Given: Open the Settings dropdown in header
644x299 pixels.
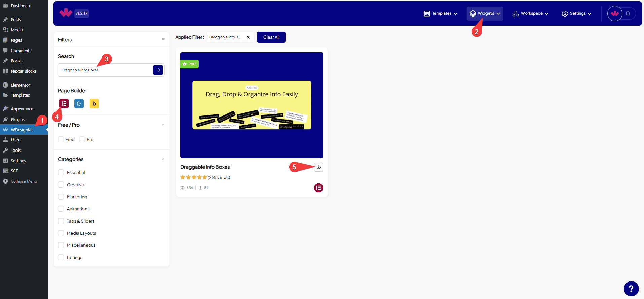Looking at the screenshot, I should [x=576, y=13].
